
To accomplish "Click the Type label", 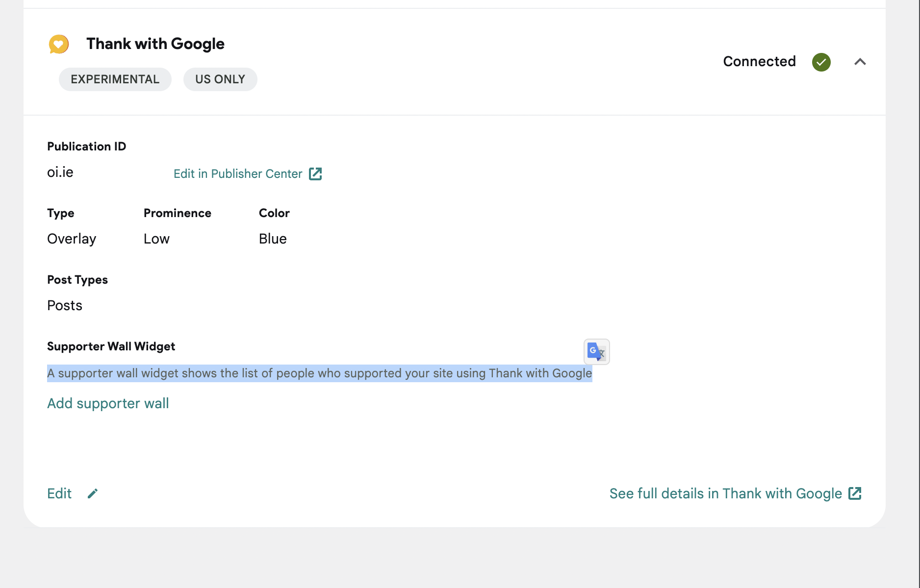I will (61, 213).
